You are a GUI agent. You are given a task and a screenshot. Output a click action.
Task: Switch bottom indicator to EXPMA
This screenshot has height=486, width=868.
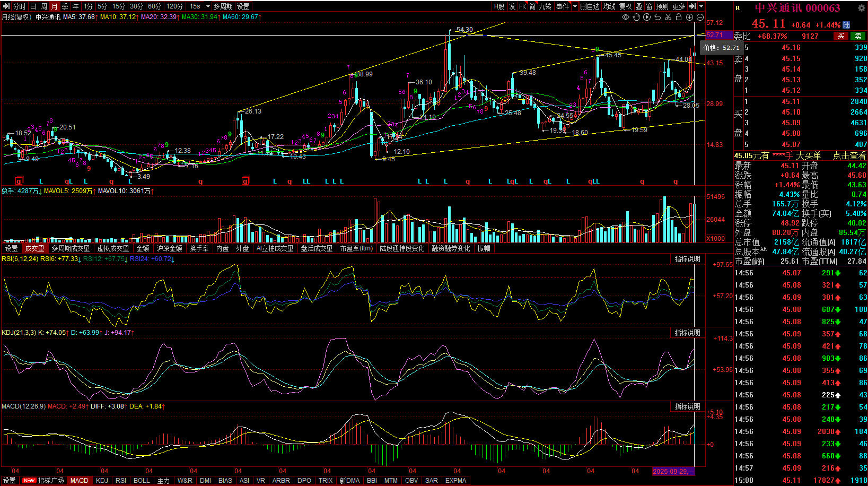point(456,480)
